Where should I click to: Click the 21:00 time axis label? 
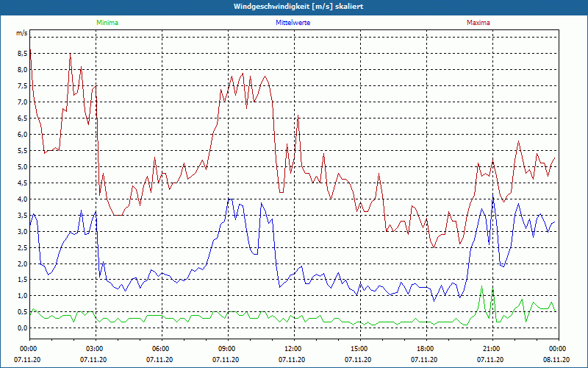(x=492, y=348)
